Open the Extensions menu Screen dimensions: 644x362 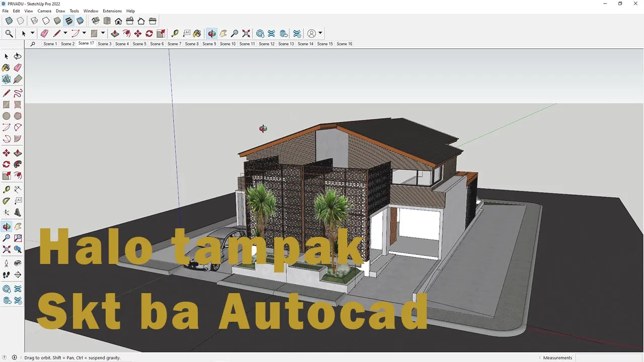[112, 11]
